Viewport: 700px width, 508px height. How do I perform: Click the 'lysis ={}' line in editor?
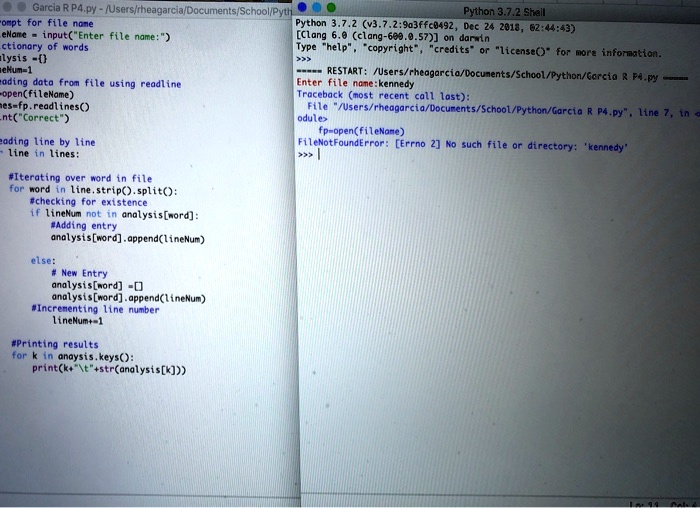23,58
